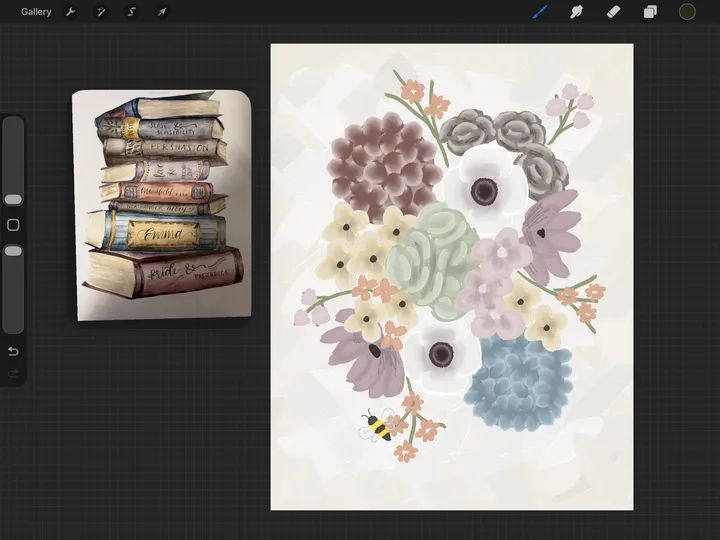Tap the blue hydrangea flower on canvas
This screenshot has height=540, width=720.
pos(519,381)
